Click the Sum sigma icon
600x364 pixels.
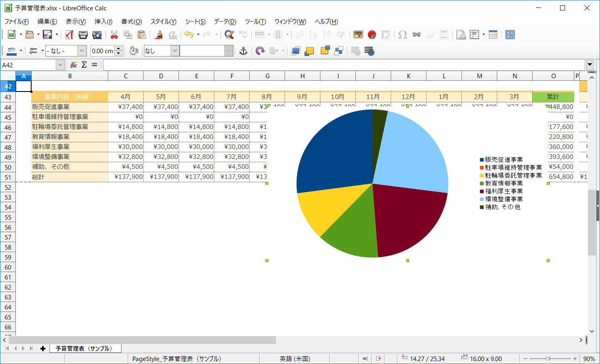(x=84, y=64)
